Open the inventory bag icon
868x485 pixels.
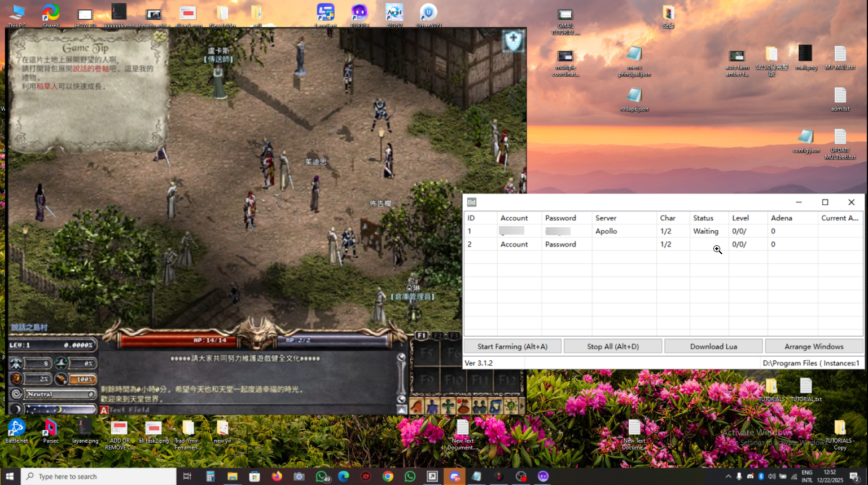click(x=463, y=404)
